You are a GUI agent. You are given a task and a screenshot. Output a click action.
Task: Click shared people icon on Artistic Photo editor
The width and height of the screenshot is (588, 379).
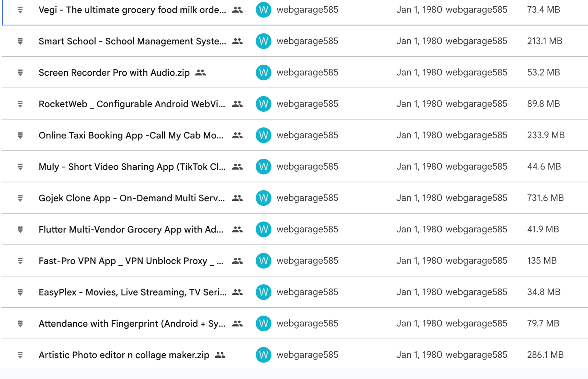pyautogui.click(x=220, y=355)
